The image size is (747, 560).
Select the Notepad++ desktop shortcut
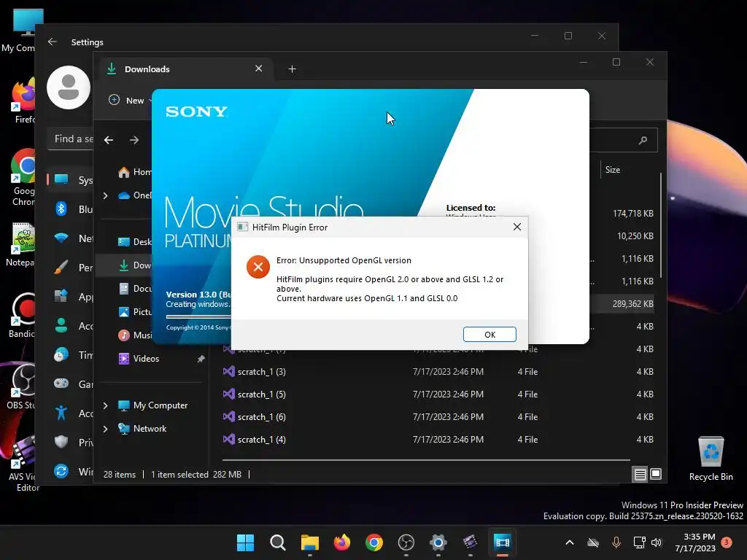21,244
